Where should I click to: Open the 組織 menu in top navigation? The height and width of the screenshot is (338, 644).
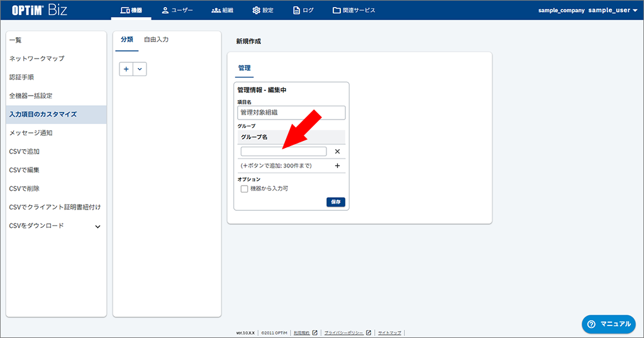[x=222, y=10]
